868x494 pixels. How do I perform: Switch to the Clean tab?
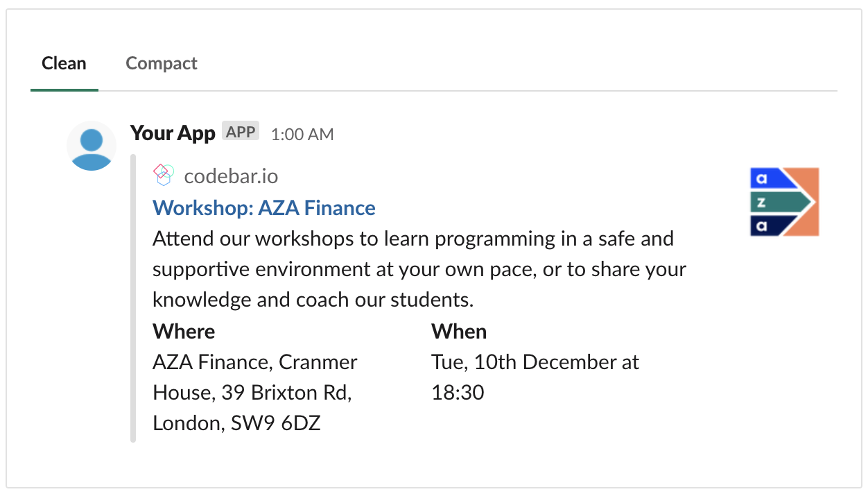click(64, 64)
